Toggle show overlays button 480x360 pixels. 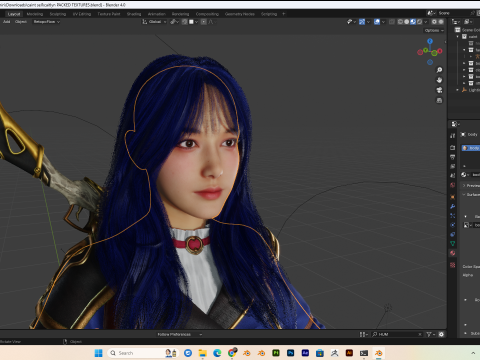377,22
